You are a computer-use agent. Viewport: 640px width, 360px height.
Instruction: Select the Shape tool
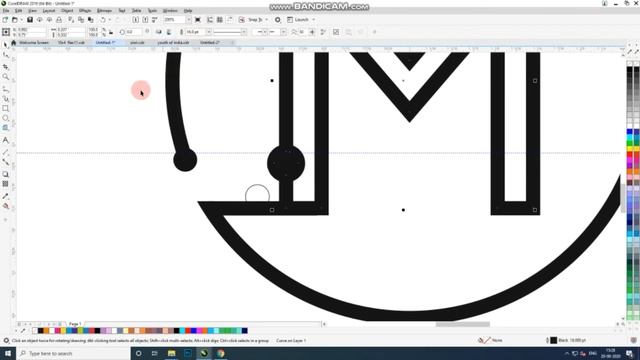[6, 55]
